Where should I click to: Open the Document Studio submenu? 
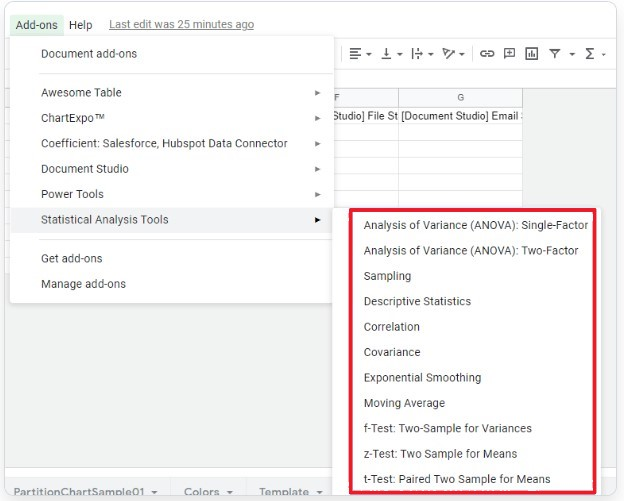click(x=171, y=169)
